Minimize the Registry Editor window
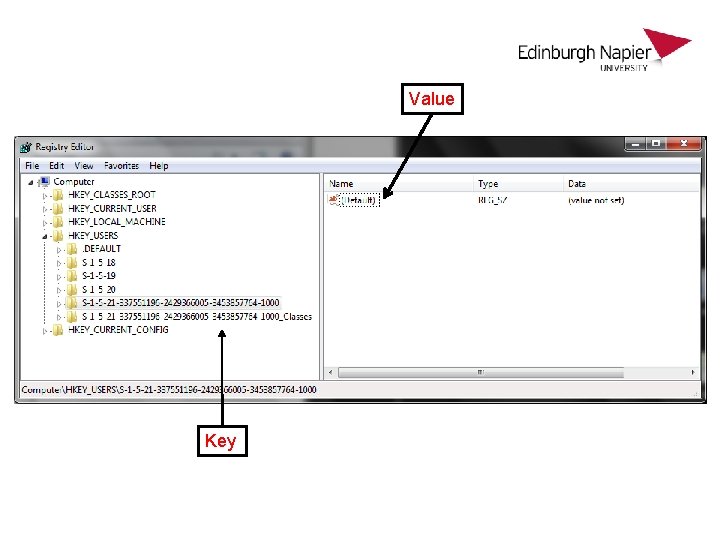The width and height of the screenshot is (720, 540). pyautogui.click(x=636, y=144)
